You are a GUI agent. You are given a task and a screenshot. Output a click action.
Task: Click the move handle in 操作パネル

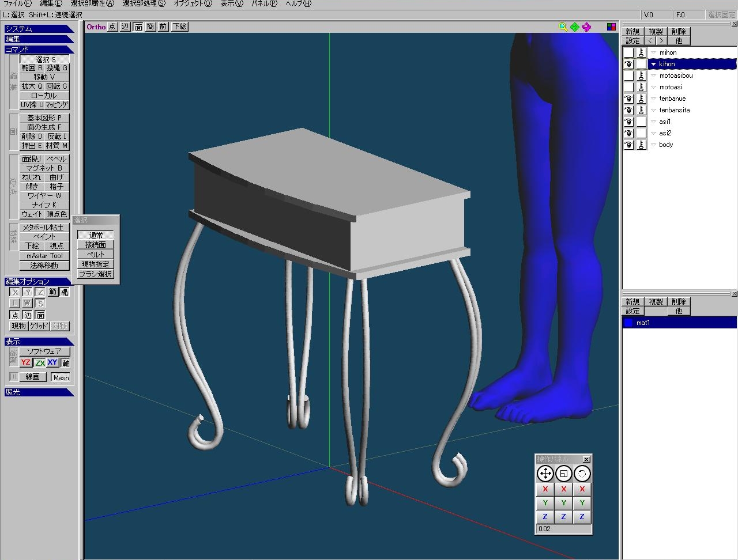tap(545, 474)
